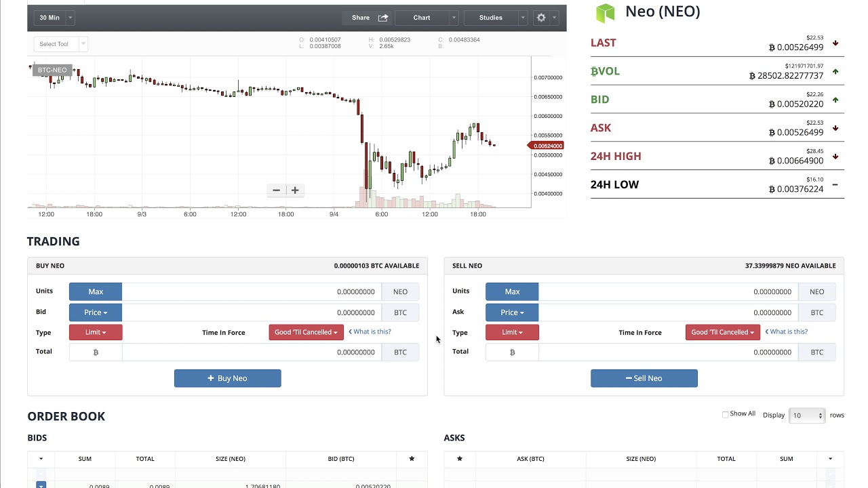Click the Sell Ask price input field
This screenshot has width=868, height=488.
point(668,312)
